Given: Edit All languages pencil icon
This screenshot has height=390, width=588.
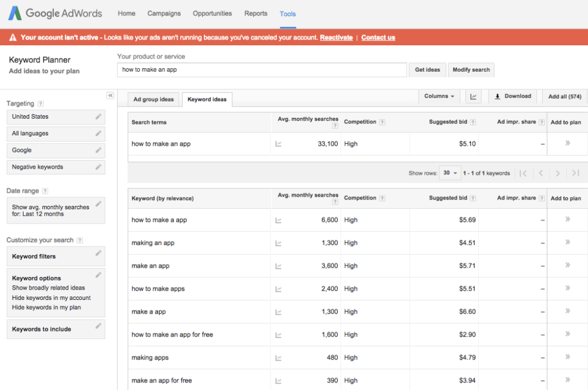Looking at the screenshot, I should click(98, 134).
